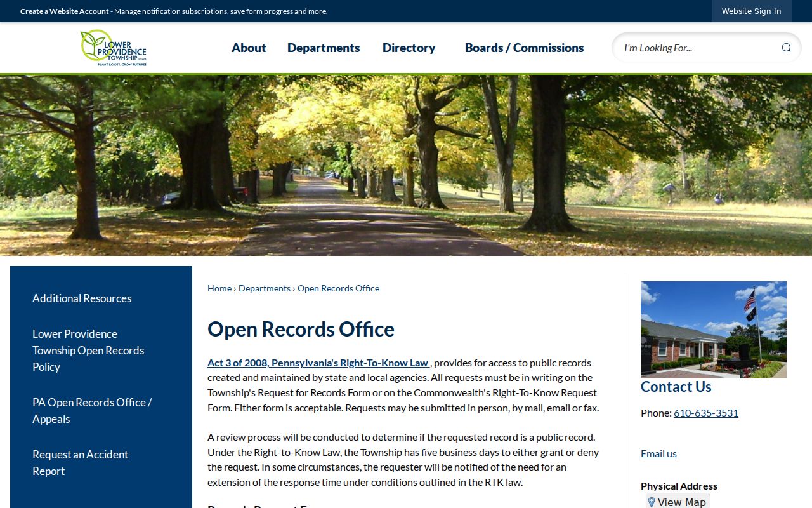Click the Physical Address label
812x508 pixels.
pos(679,486)
